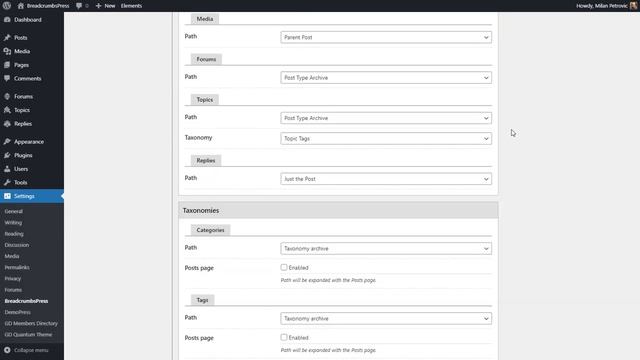Click the Plugins menu label

tap(23, 155)
